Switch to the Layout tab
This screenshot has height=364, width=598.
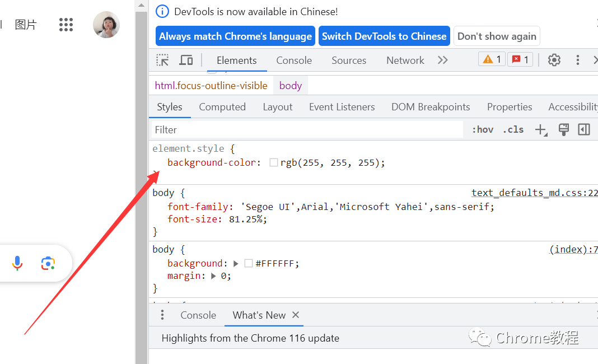(x=278, y=107)
